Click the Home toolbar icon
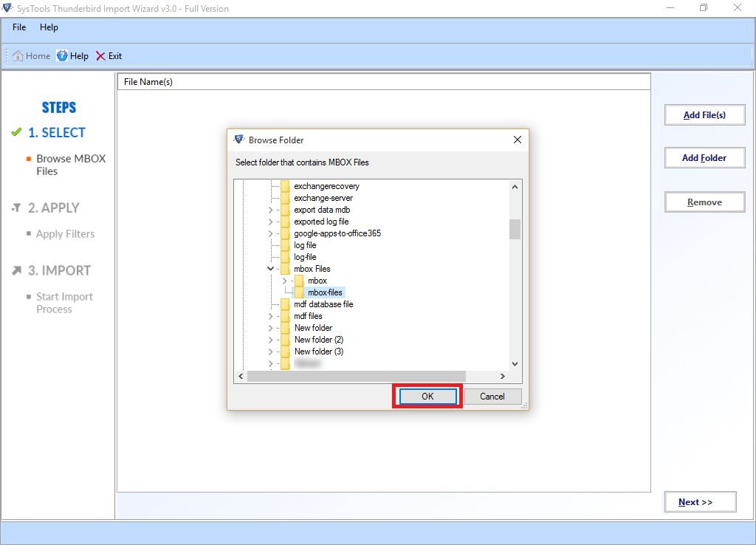This screenshot has height=545, width=756. point(18,56)
